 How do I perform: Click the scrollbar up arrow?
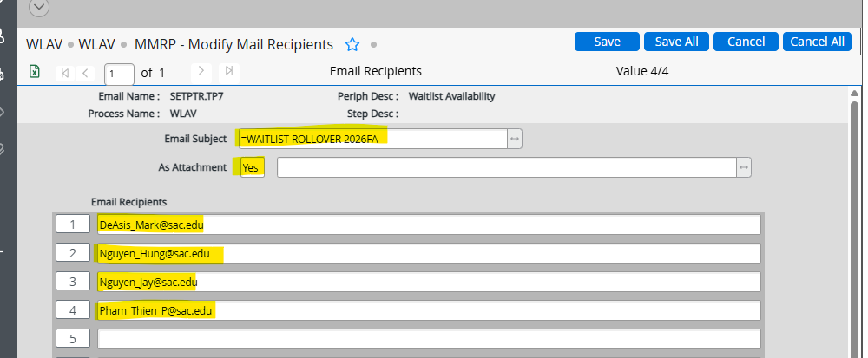click(x=855, y=94)
